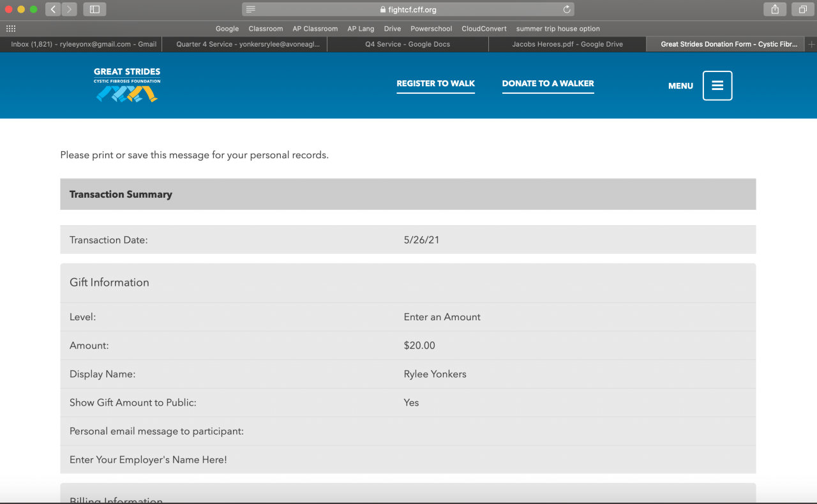Click the Display Name: label

pyautogui.click(x=102, y=374)
